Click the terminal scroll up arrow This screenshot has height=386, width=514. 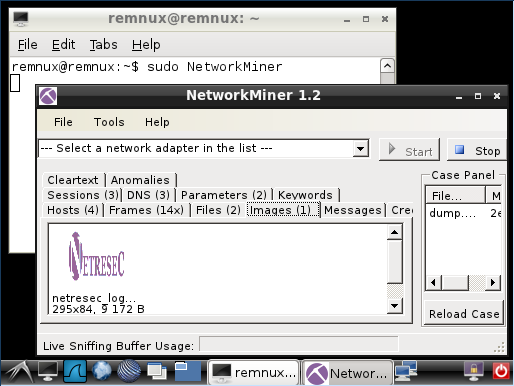pyautogui.click(x=387, y=66)
